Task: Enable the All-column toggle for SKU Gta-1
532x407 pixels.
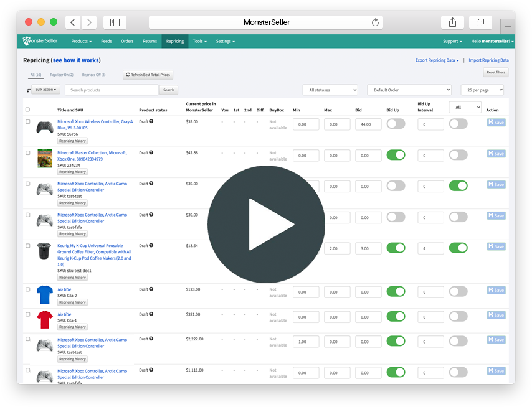Action: [x=458, y=317]
